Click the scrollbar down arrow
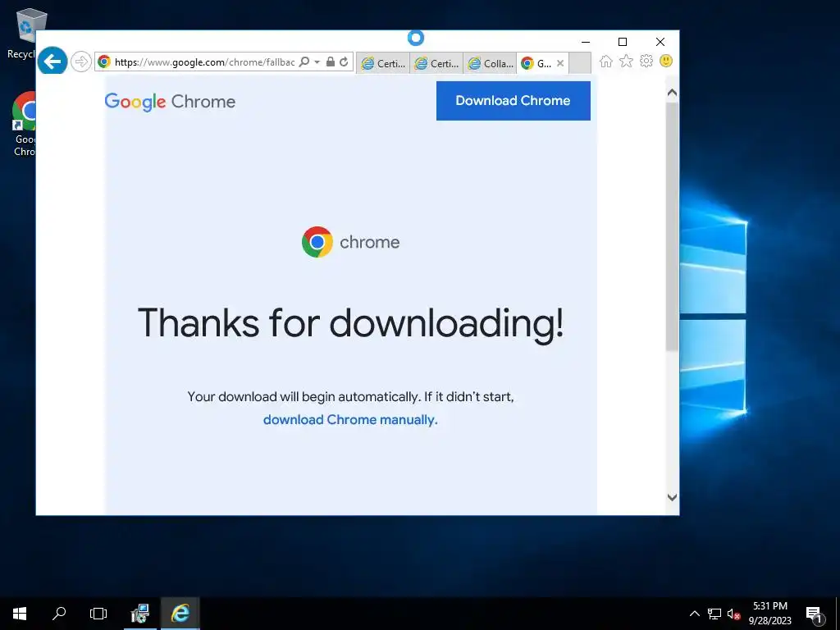The height and width of the screenshot is (630, 840). (x=673, y=497)
